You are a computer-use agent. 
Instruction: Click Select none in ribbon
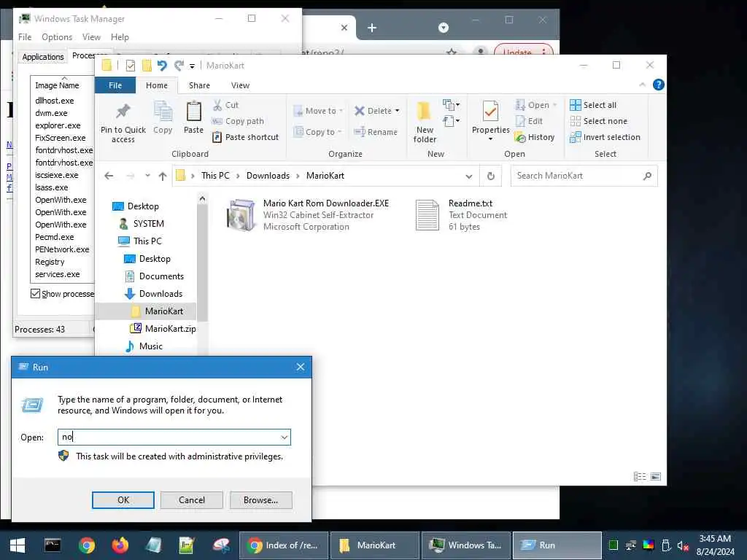pyautogui.click(x=599, y=121)
